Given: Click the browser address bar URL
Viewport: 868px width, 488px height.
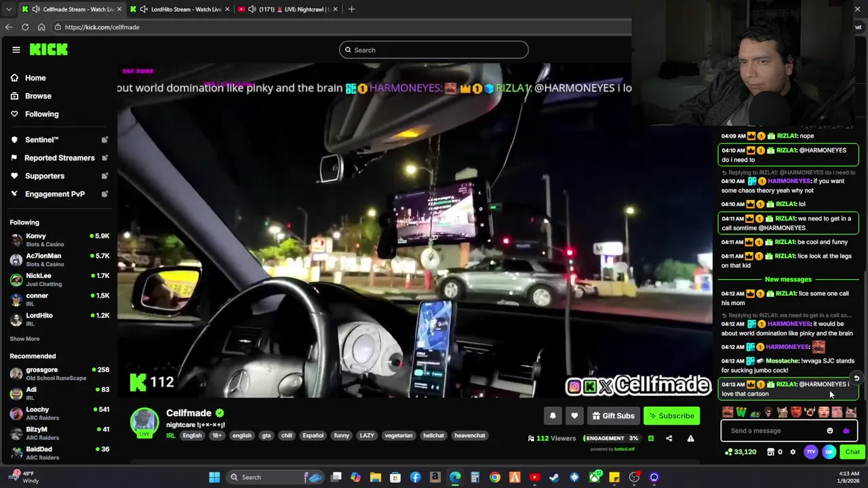Looking at the screenshot, I should pos(102,27).
